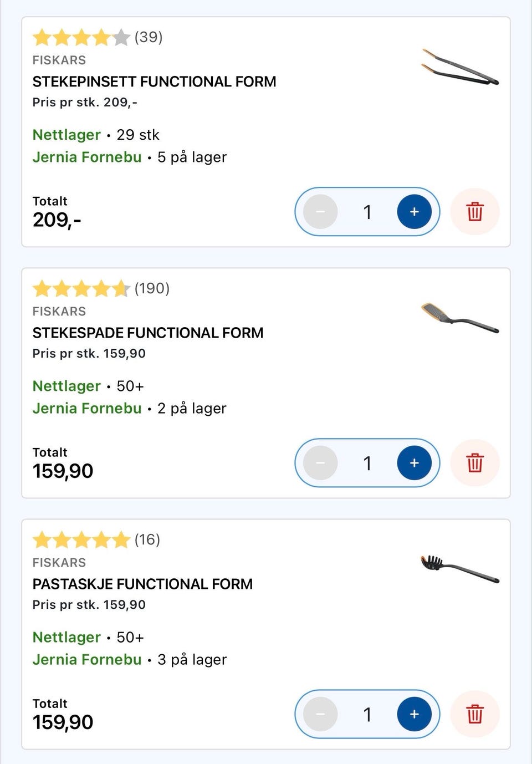This screenshot has width=532, height=764.
Task: View the Stekespade spatula thumbnail
Action: click(x=460, y=318)
